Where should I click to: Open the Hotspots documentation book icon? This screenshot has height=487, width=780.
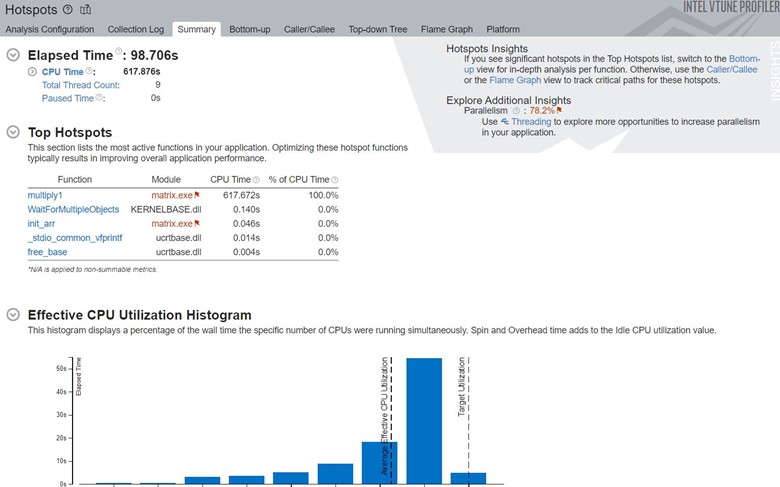86,9
